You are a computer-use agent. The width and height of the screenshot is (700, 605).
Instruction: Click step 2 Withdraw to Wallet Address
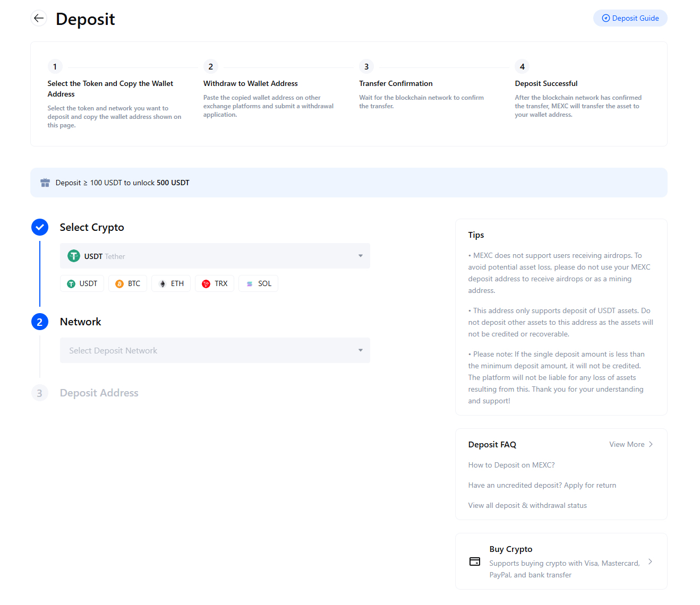tap(250, 83)
